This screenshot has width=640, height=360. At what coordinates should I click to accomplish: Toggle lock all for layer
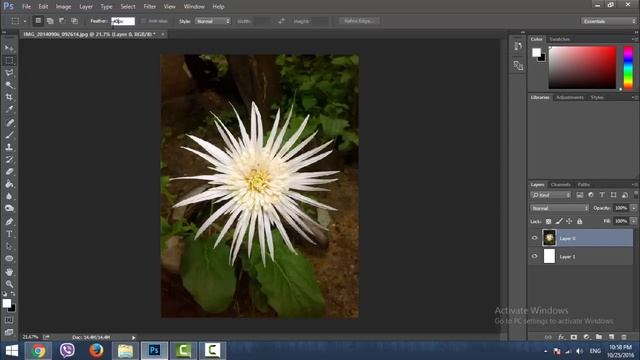pyautogui.click(x=580, y=221)
